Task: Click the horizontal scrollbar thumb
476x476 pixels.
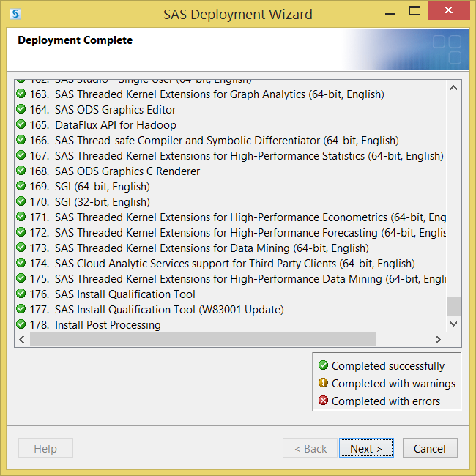Action: coord(203,339)
